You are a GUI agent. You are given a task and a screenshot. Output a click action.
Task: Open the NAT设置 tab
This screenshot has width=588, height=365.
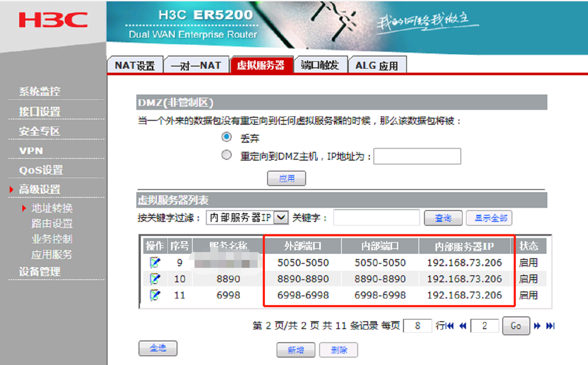tap(135, 65)
